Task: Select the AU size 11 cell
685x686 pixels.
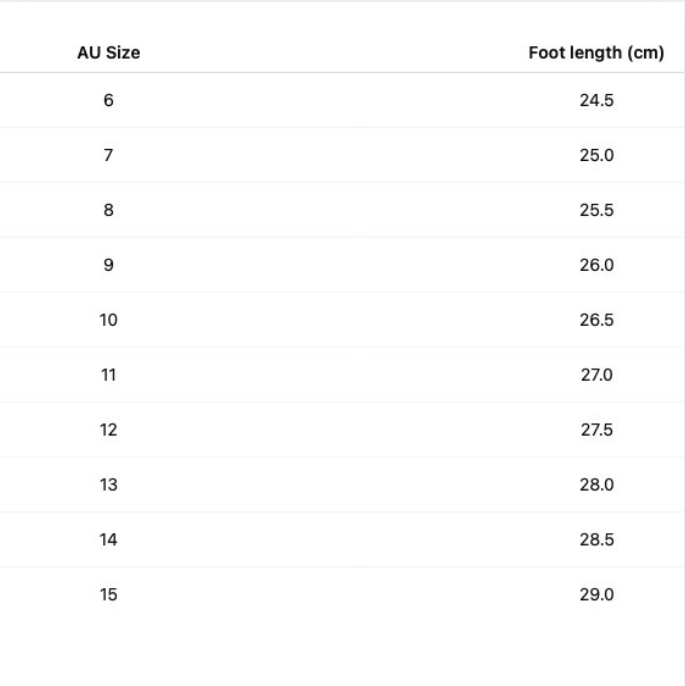Action: pyautogui.click(x=108, y=375)
